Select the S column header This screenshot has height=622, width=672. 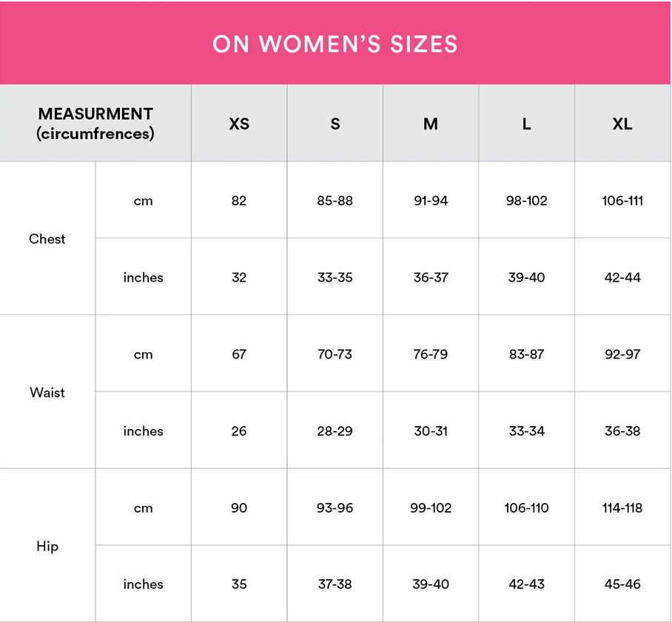click(x=335, y=124)
